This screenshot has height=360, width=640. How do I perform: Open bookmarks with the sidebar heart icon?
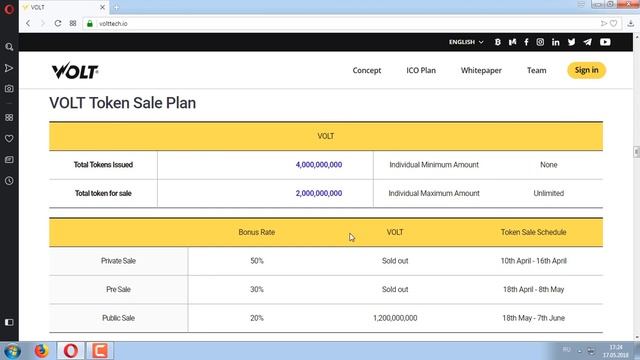(9, 139)
